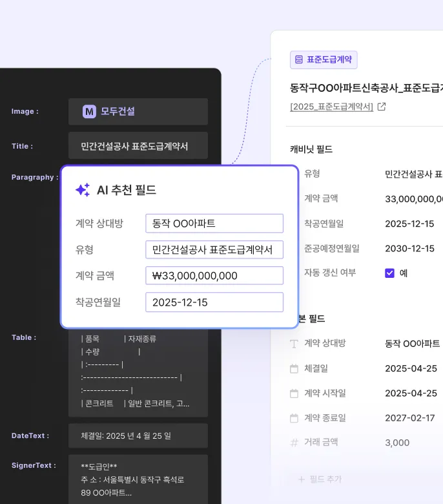443x504 pixels.
Task: Click the 착공연월일 input in AI 추천 필드
Action: (214, 302)
